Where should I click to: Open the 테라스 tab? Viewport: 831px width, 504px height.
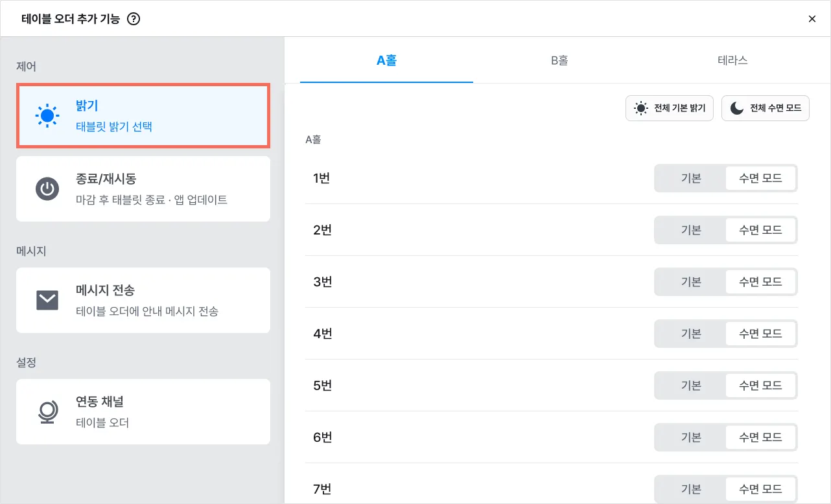pyautogui.click(x=732, y=60)
